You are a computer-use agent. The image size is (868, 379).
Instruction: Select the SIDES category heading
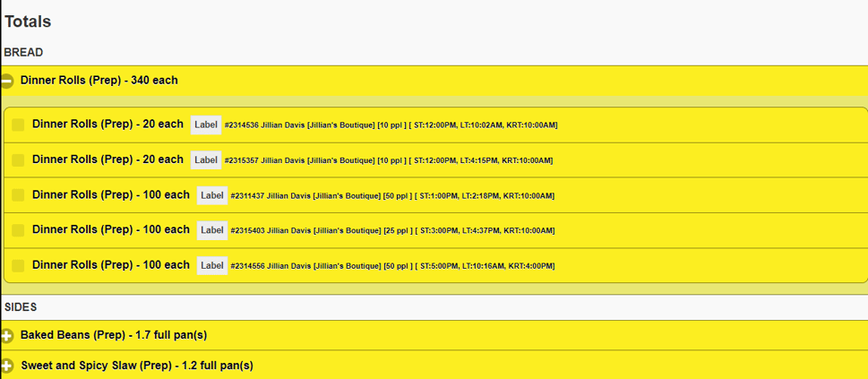(x=21, y=307)
